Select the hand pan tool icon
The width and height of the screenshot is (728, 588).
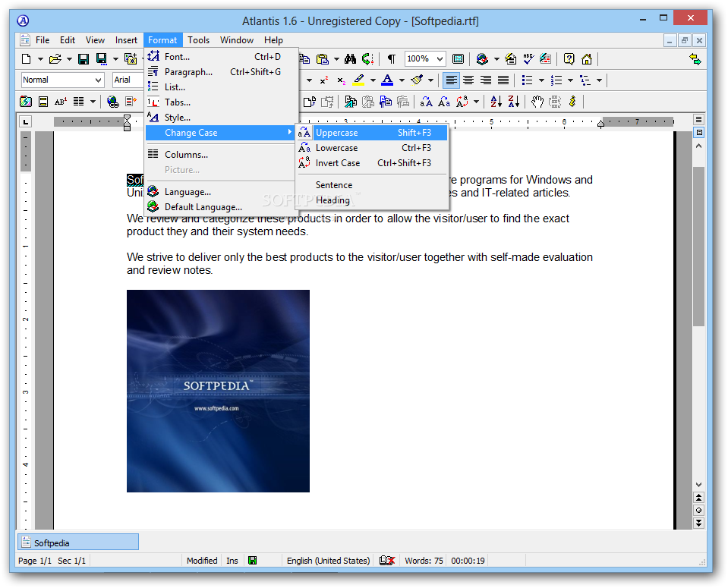(537, 102)
